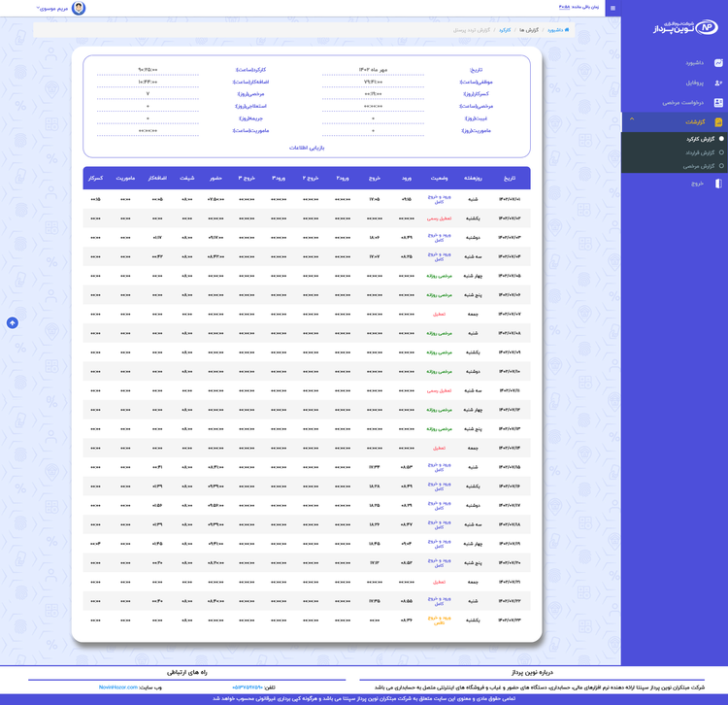Click the Profile (پروفایل) sidebar icon
The width and height of the screenshot is (728, 705).
tap(718, 83)
